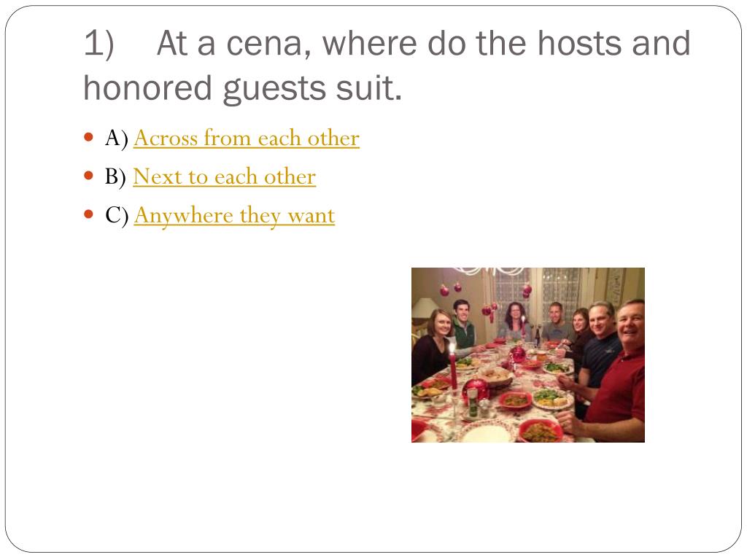Choose answer "Across from each other"
Screen dimensions: 747x560
point(247,139)
